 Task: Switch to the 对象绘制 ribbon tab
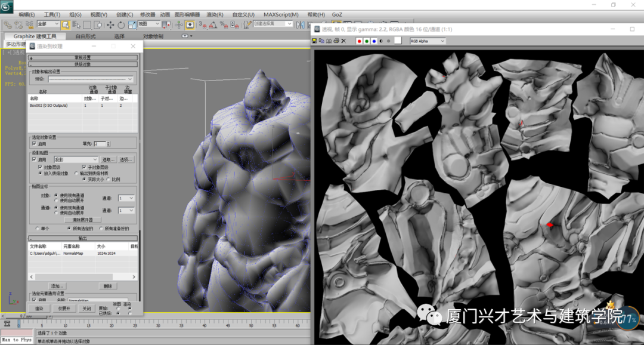[153, 36]
